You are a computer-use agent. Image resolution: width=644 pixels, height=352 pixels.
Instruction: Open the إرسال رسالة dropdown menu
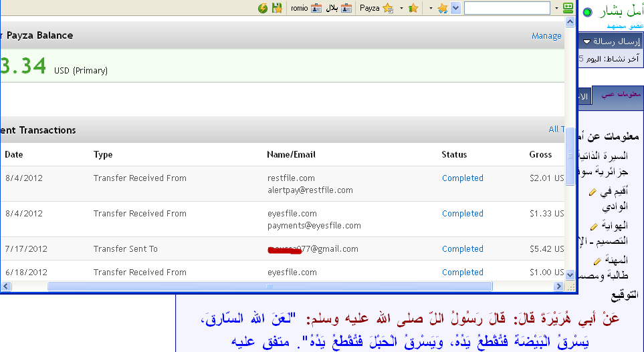611,41
